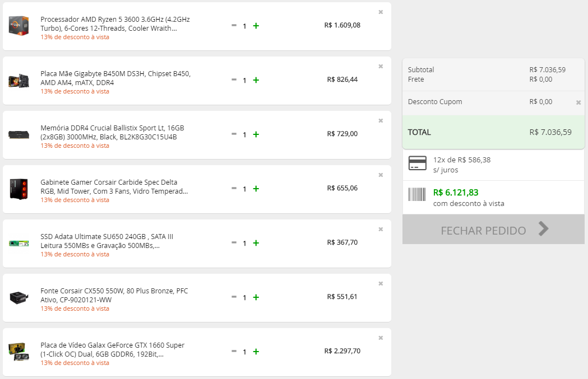Select the R$ 729,00 memory price

pyautogui.click(x=342, y=134)
